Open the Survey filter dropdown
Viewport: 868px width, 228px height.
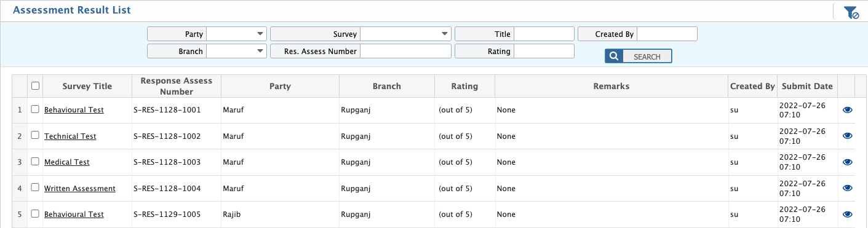tap(405, 34)
